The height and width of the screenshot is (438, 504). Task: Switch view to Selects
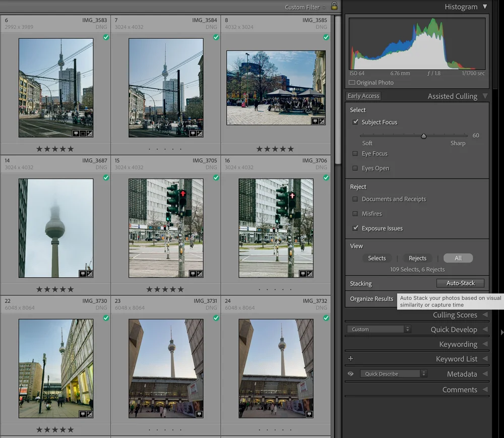[376, 258]
